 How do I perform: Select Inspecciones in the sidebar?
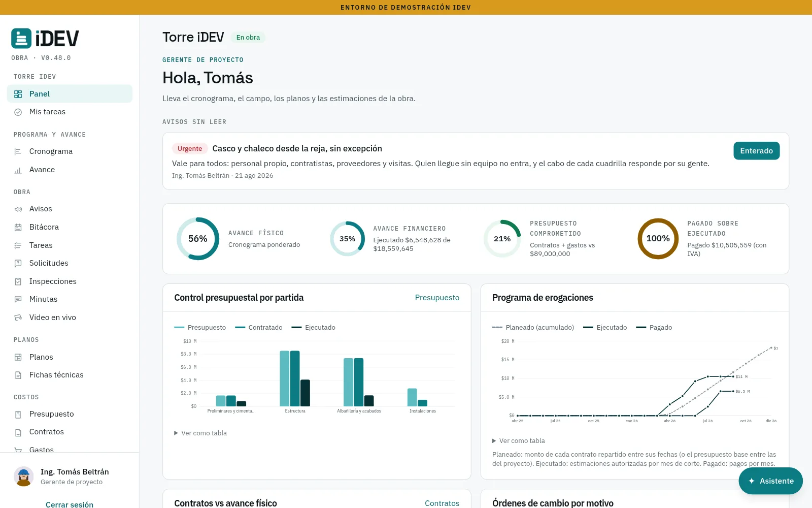coord(70,281)
